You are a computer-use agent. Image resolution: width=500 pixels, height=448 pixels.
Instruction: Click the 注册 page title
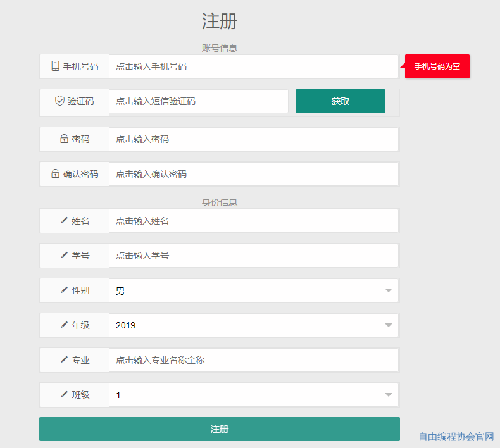pyautogui.click(x=220, y=22)
